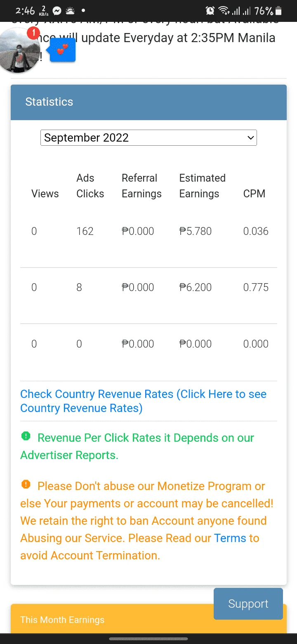Click the Views column header
Viewport: 297px width, 644px height.
pos(45,194)
